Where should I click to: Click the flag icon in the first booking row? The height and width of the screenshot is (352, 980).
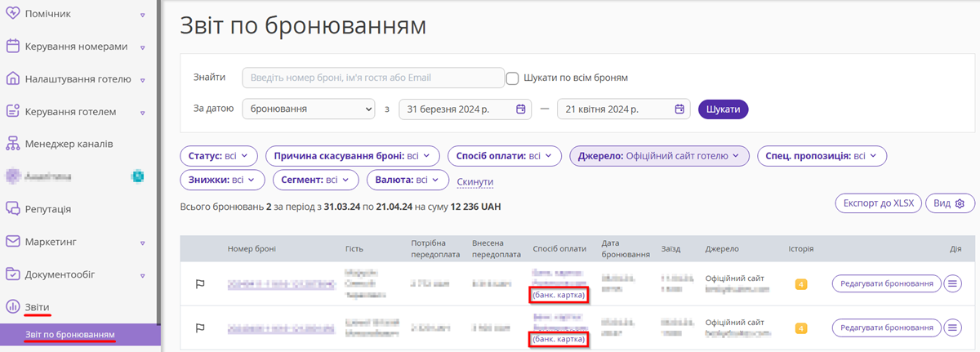(199, 284)
